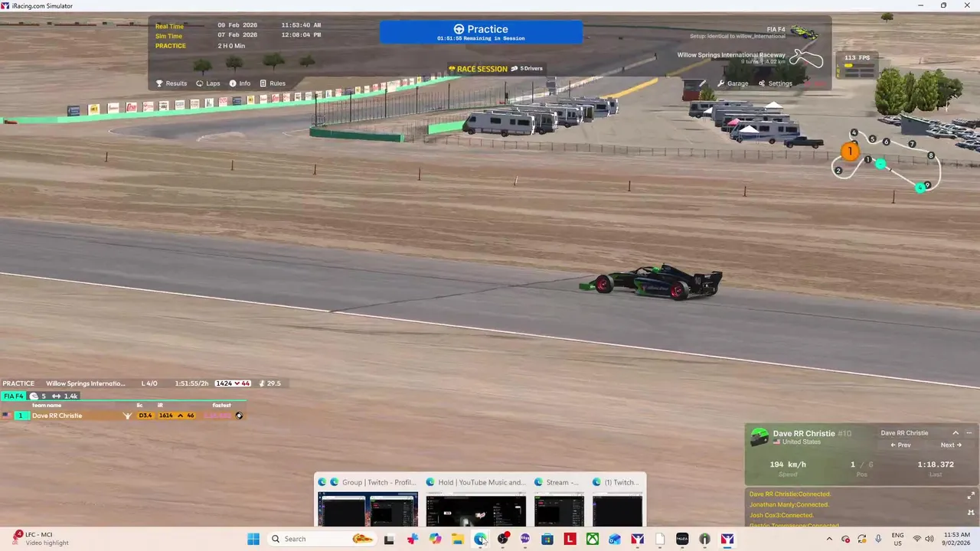Click the blue Practice session banner

(481, 32)
